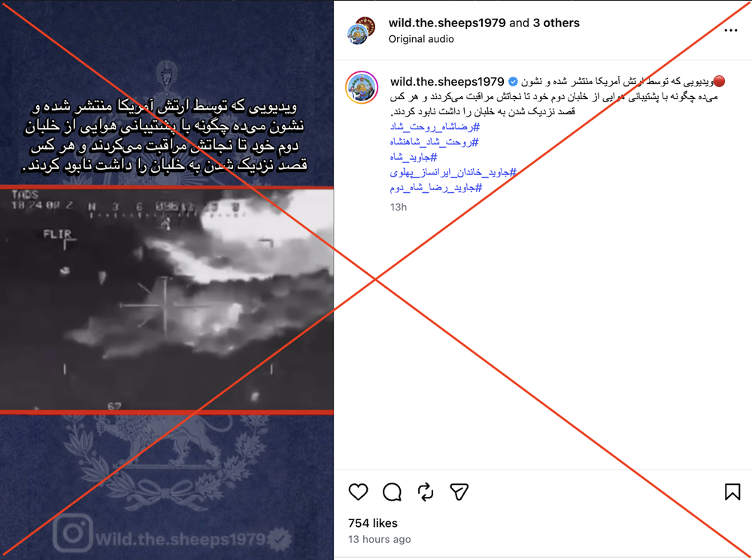Open the 13 hours ago timestamp
Screen dimensions: 752x560
pyautogui.click(x=379, y=540)
